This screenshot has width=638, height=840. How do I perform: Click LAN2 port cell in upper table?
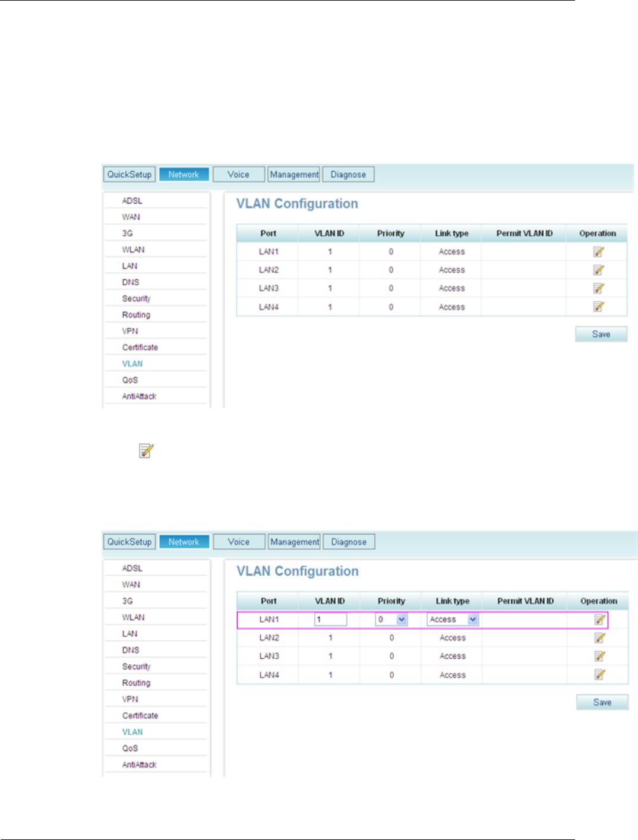(x=269, y=270)
